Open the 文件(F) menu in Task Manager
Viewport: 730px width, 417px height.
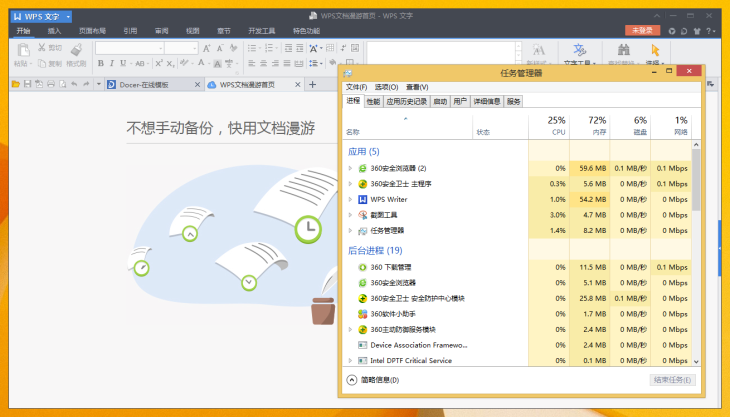tap(356, 87)
